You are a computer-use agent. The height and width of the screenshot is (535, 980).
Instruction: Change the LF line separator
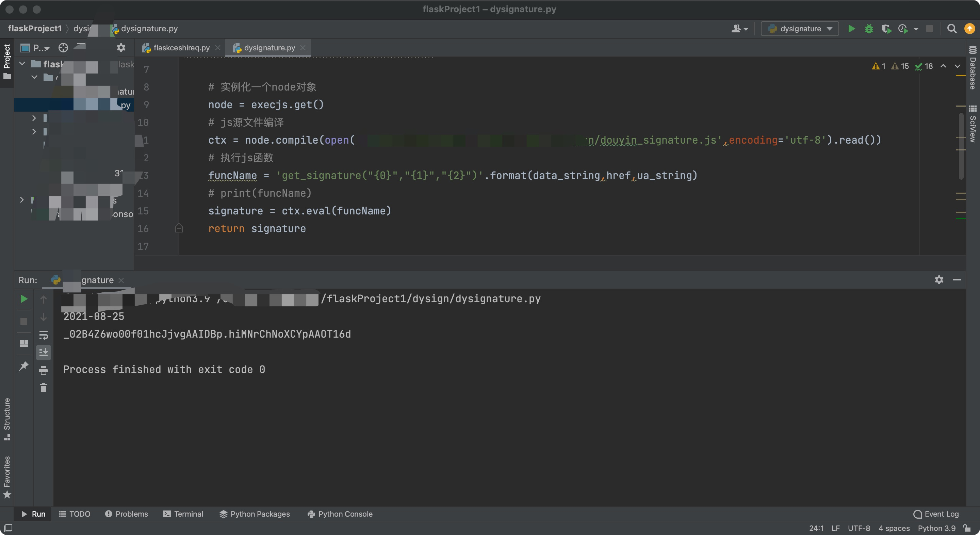(x=835, y=528)
